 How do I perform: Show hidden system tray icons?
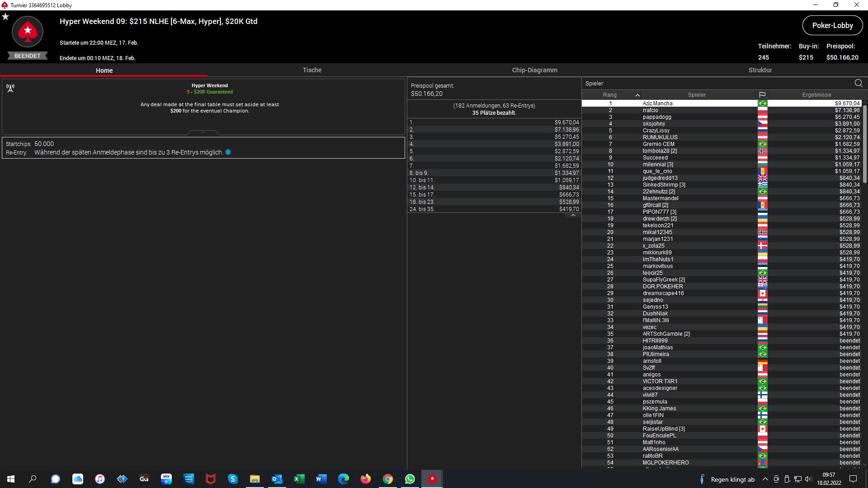pos(765,479)
